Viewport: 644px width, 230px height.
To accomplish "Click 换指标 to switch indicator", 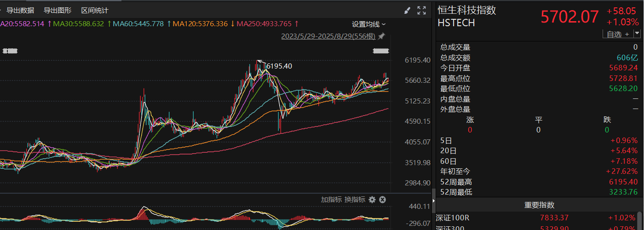I will pyautogui.click(x=355, y=200).
